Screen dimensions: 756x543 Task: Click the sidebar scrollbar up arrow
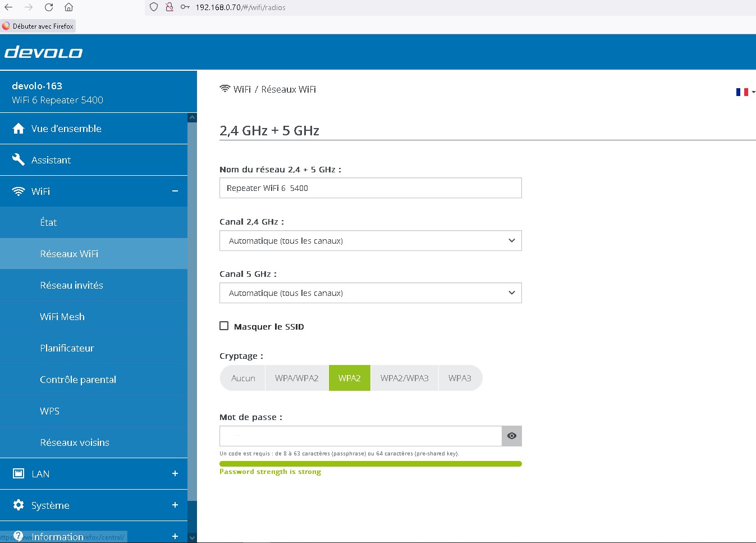[x=193, y=118]
